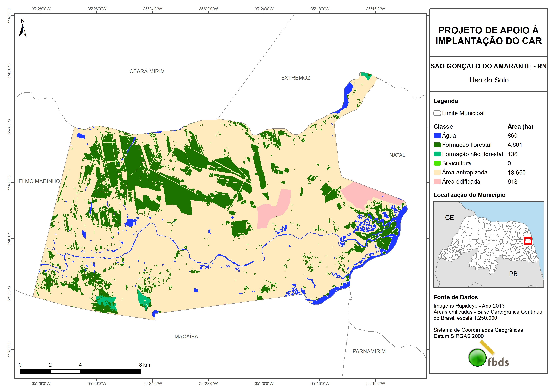Viewport: 555px width, 392px height.
Task: Click the Limite Municipal legend symbol
Action: tap(437, 113)
